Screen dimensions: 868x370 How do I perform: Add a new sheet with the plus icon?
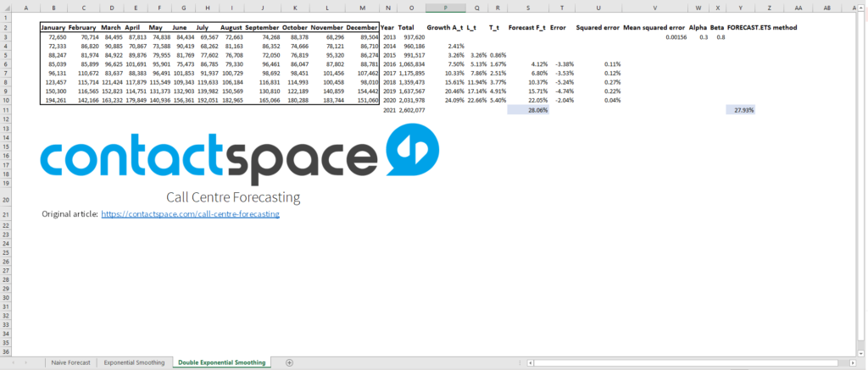289,362
